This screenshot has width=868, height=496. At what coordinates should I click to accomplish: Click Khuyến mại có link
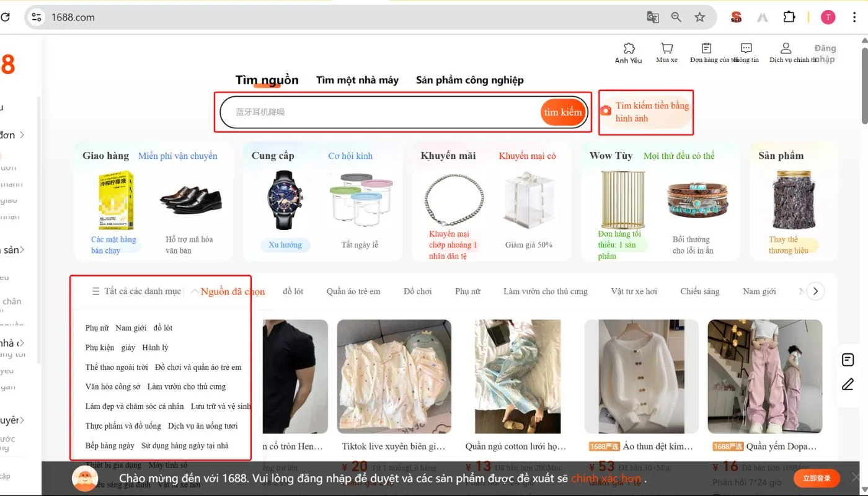527,156
